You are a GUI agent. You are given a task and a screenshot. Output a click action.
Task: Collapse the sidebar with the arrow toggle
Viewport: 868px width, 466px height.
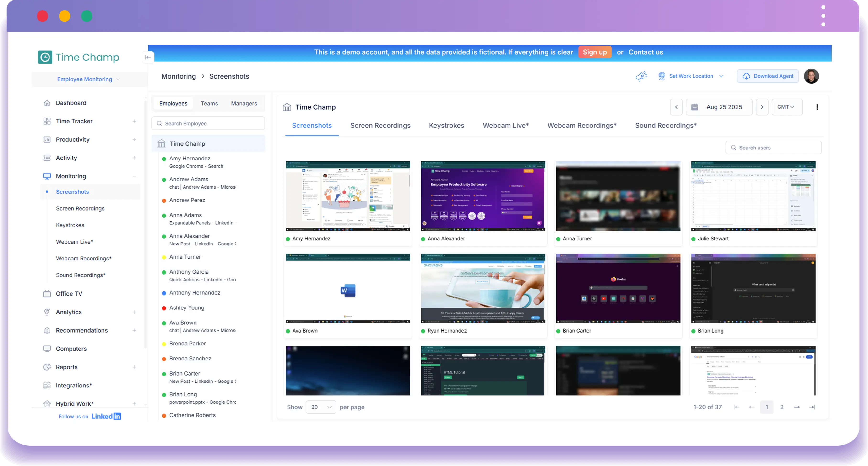148,57
